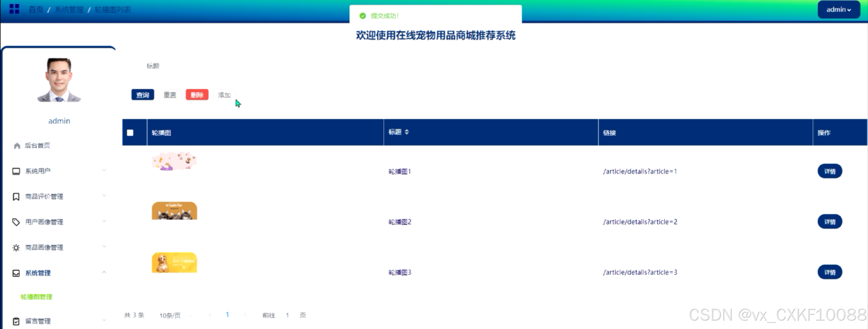Collapse the 系统管理 section chevron
Image resolution: width=868 pixels, height=329 pixels.
tap(104, 272)
